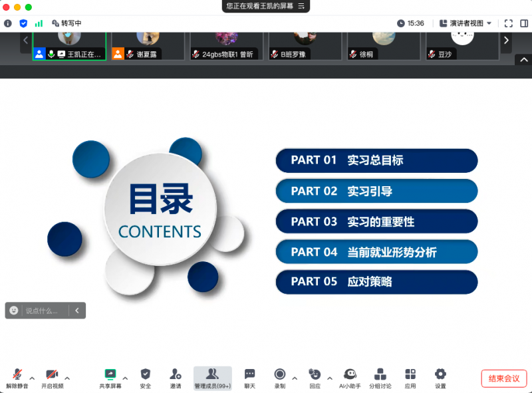
Task: Start recording with the 录制 icon
Action: pos(280,376)
